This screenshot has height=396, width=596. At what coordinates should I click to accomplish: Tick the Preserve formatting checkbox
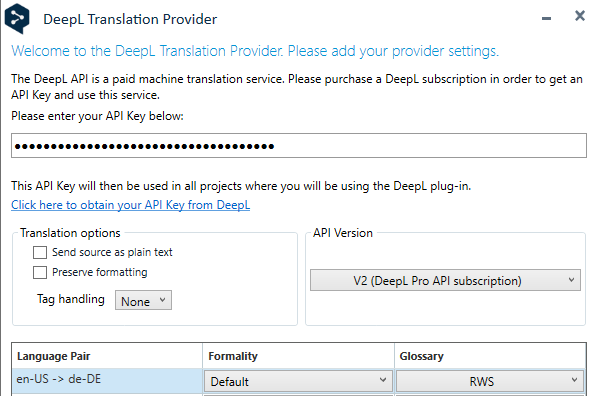(40, 272)
